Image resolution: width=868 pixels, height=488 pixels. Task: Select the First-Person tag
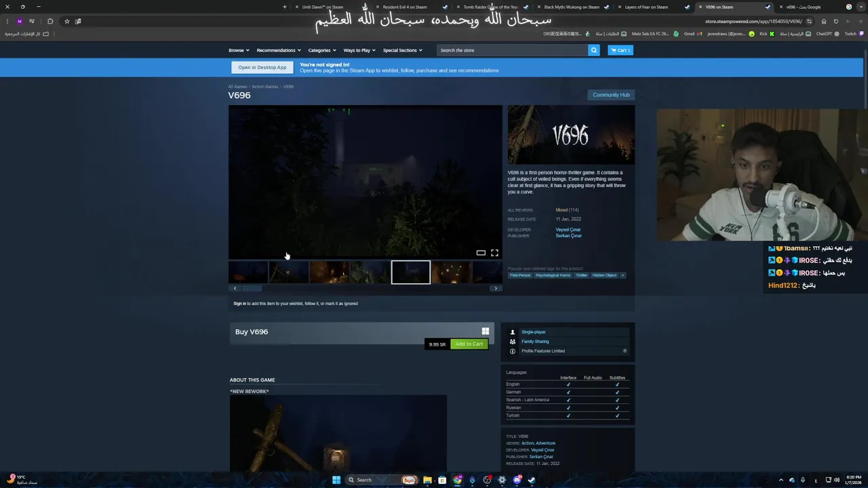click(x=520, y=275)
